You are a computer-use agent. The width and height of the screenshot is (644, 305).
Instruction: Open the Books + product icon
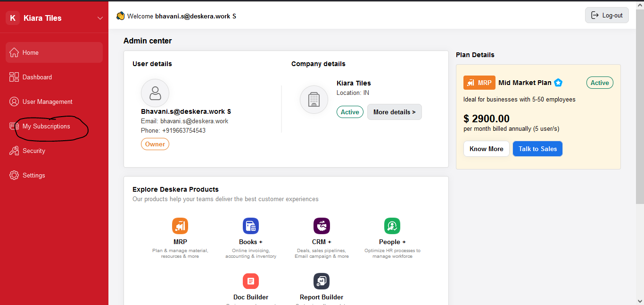[x=251, y=226]
